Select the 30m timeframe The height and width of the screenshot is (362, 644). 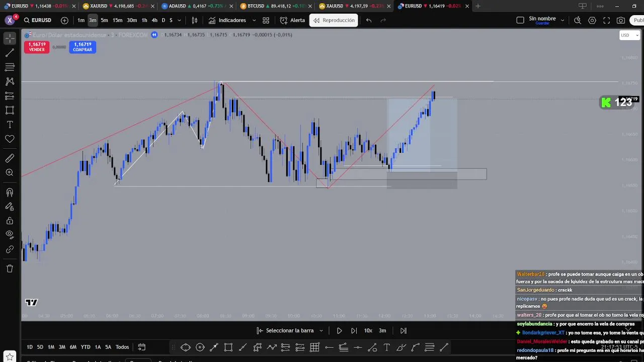pos(132,20)
